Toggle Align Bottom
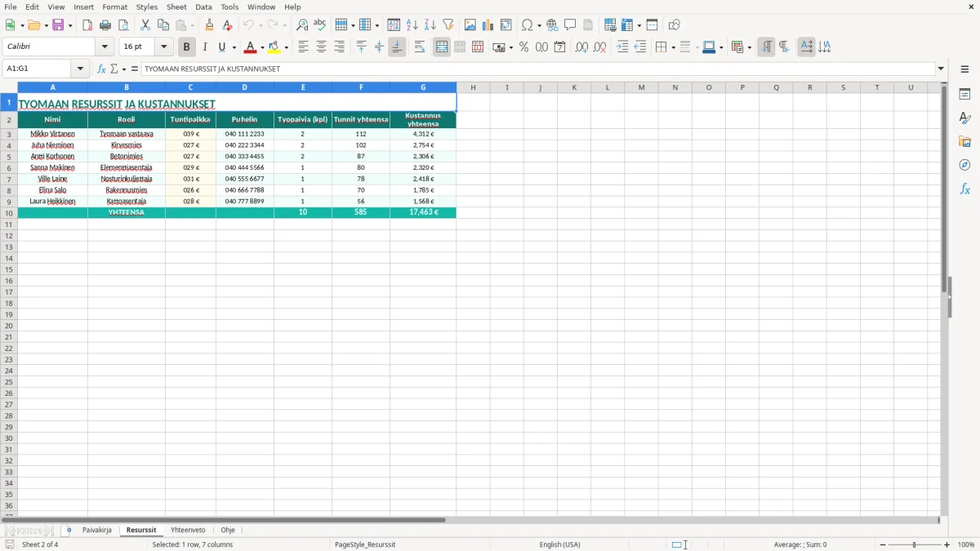This screenshot has width=980, height=551. (x=397, y=47)
